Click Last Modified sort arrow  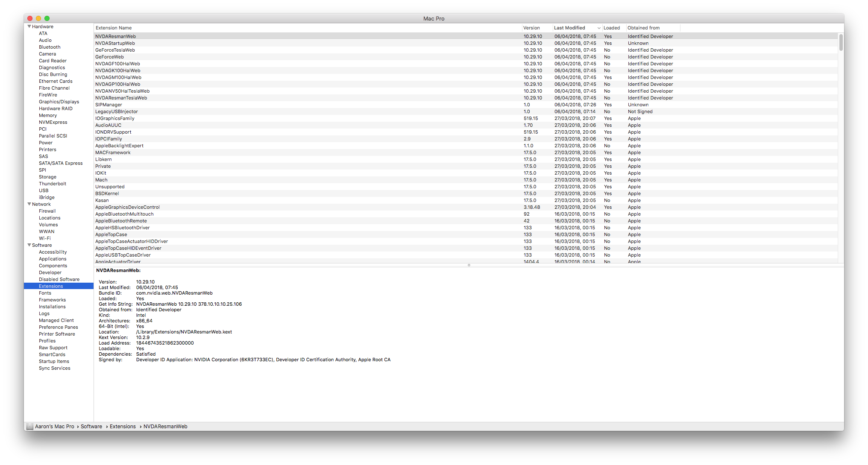(x=598, y=28)
